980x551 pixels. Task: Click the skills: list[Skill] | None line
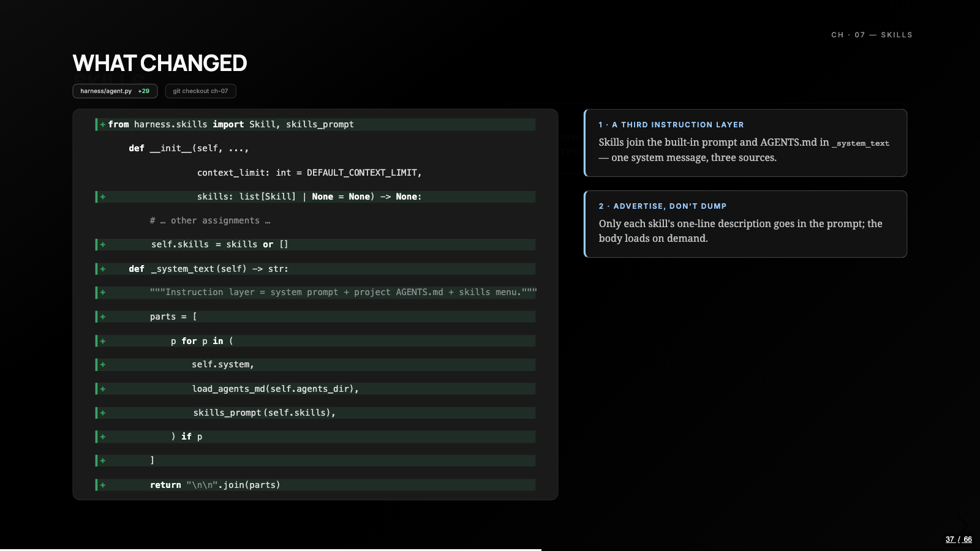315,197
